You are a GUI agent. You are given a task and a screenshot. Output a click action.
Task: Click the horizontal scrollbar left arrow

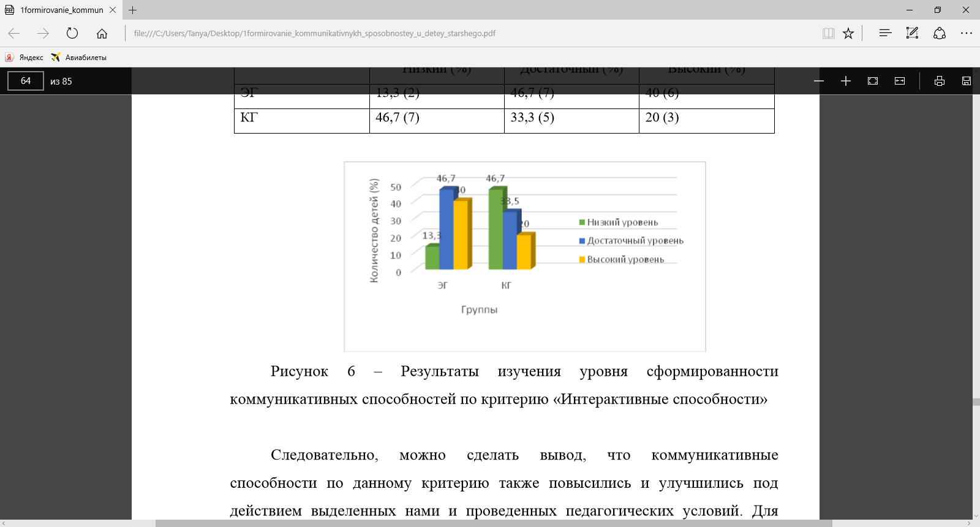point(4,523)
